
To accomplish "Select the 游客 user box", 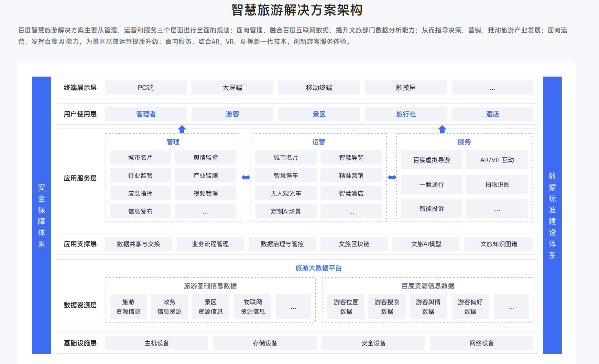I will (x=232, y=114).
